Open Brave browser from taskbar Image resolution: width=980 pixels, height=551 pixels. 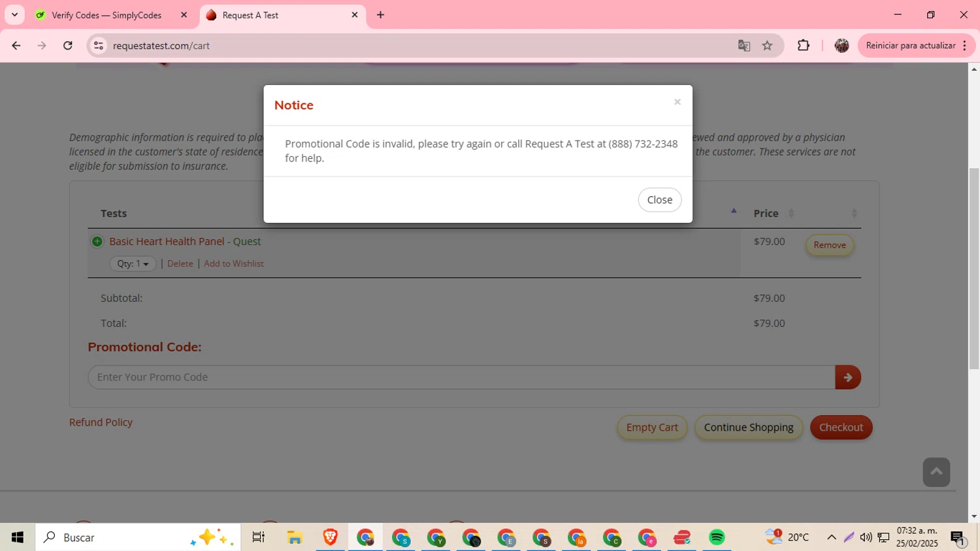point(330,537)
